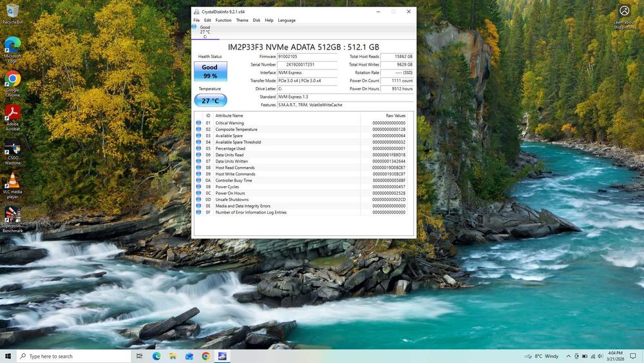Open the weather widget showing 8°C Windy

(x=542, y=356)
